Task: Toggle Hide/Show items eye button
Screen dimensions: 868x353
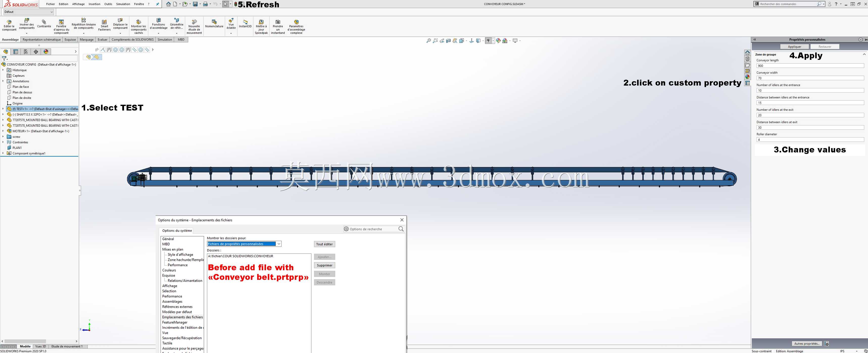Action: [488, 41]
